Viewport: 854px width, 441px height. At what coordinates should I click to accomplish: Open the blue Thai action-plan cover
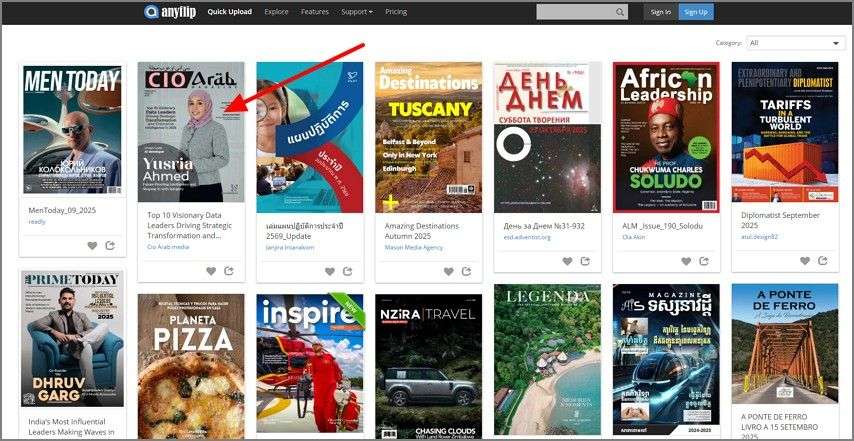[x=310, y=137]
